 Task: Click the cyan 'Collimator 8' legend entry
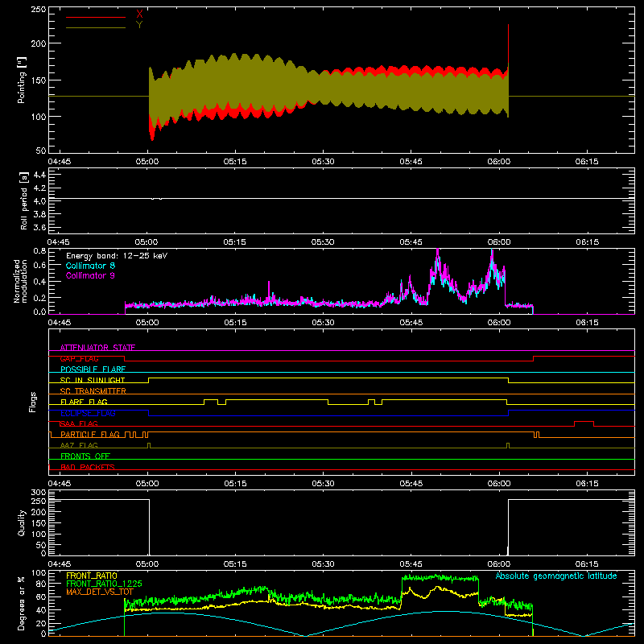coord(90,266)
